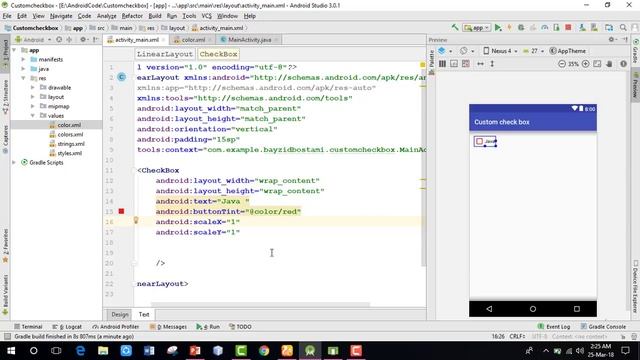The height and width of the screenshot is (360, 640).
Task: Click the red color gutter swatch on line 15
Action: point(121,211)
